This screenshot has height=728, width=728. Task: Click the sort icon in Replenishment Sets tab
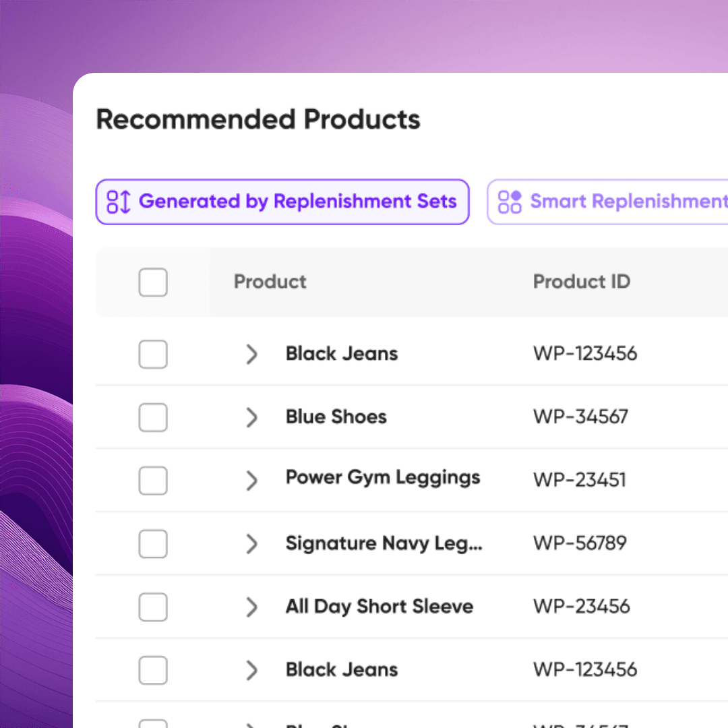pos(119,202)
